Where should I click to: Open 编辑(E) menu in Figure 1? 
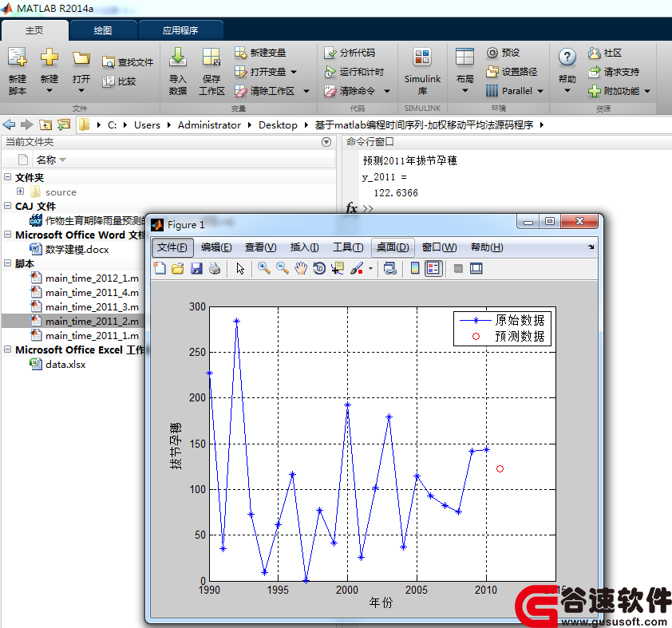click(x=216, y=247)
